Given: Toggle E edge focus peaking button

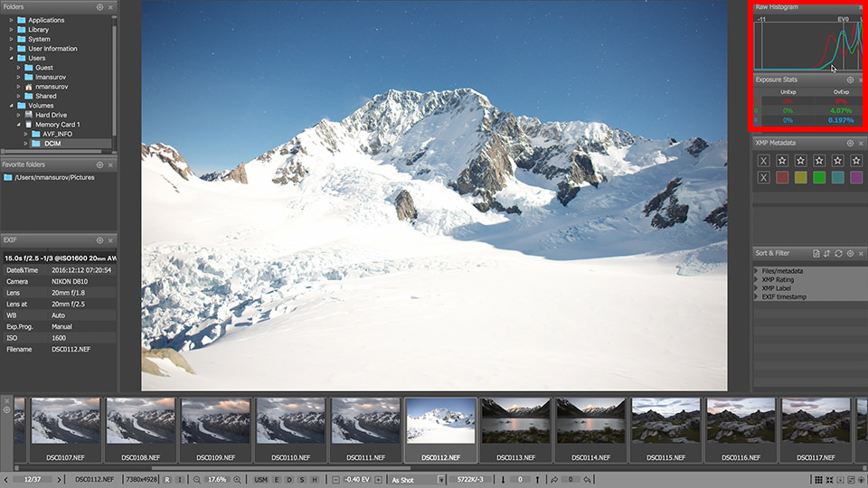Looking at the screenshot, I should pyautogui.click(x=277, y=480).
